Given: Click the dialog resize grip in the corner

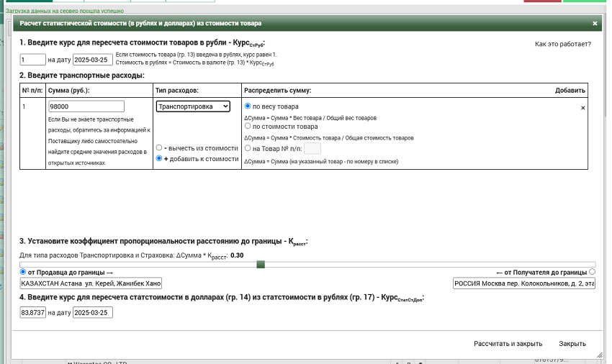Looking at the screenshot, I should click(x=600, y=355).
